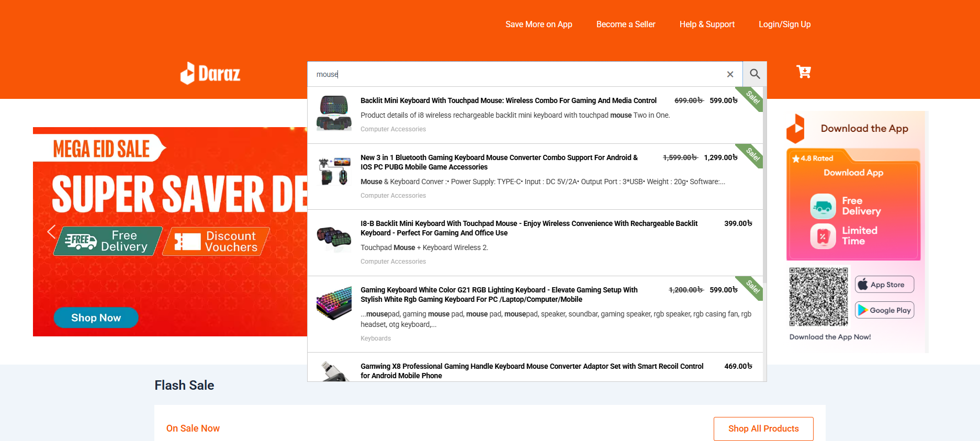The width and height of the screenshot is (980, 441).
Task: Click the app download QR code
Action: click(818, 297)
